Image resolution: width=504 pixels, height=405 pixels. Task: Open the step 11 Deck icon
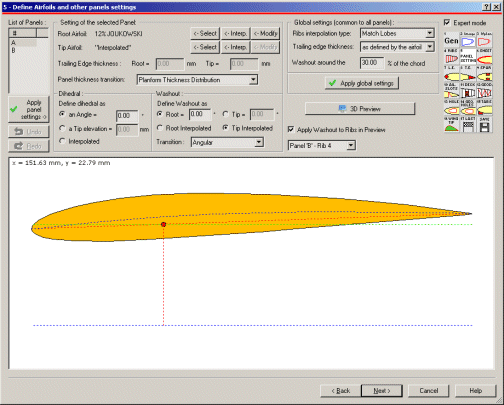point(468,91)
